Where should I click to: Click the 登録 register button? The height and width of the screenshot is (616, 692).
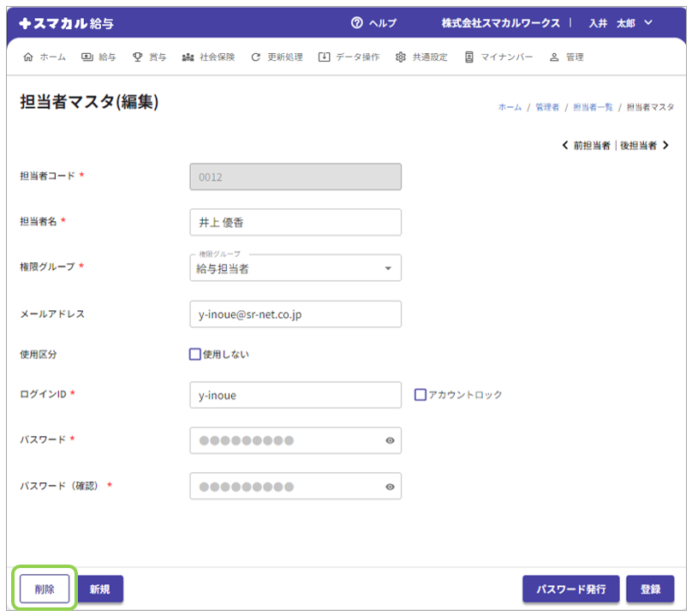coord(650,589)
